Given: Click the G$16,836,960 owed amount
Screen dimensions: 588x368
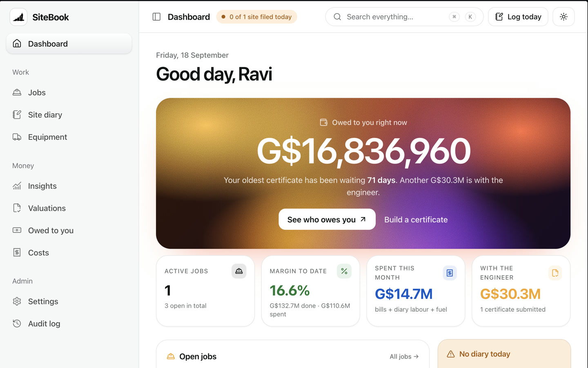Looking at the screenshot, I should pyautogui.click(x=363, y=151).
